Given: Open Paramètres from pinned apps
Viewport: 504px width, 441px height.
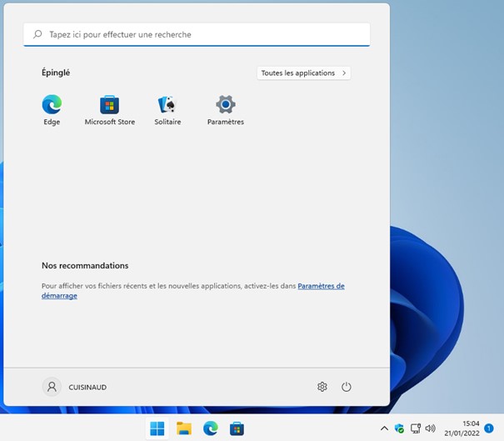Looking at the screenshot, I should (225, 105).
